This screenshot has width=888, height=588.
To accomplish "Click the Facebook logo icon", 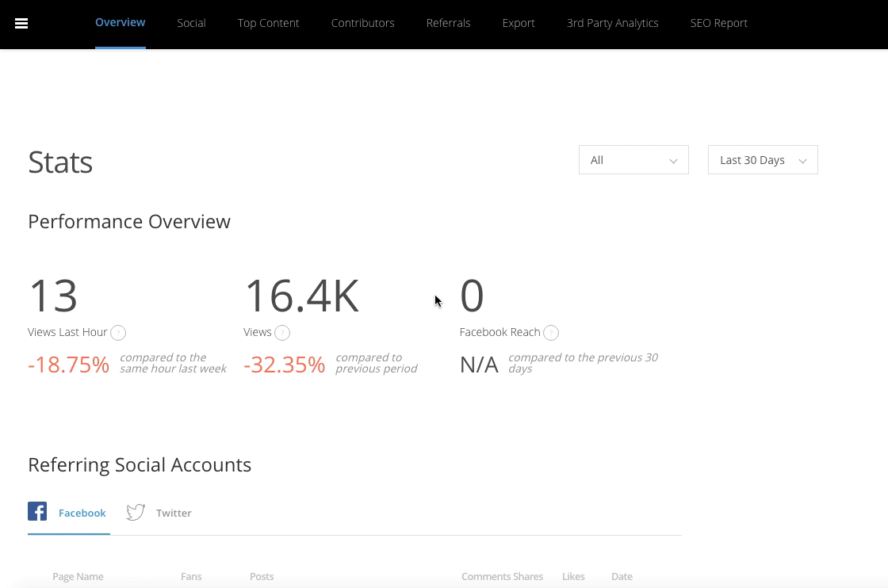I will [x=37, y=512].
